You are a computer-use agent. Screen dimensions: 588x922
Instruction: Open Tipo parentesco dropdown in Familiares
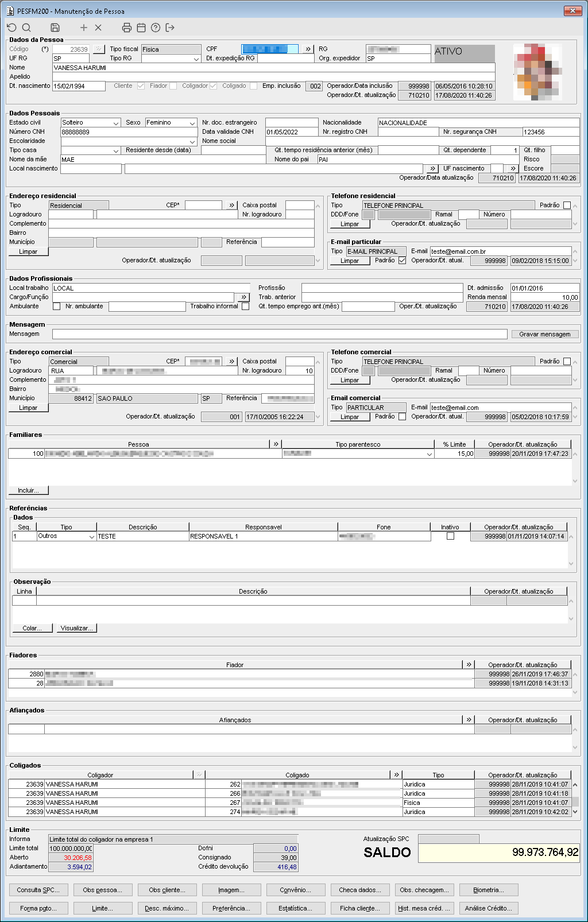tap(429, 454)
